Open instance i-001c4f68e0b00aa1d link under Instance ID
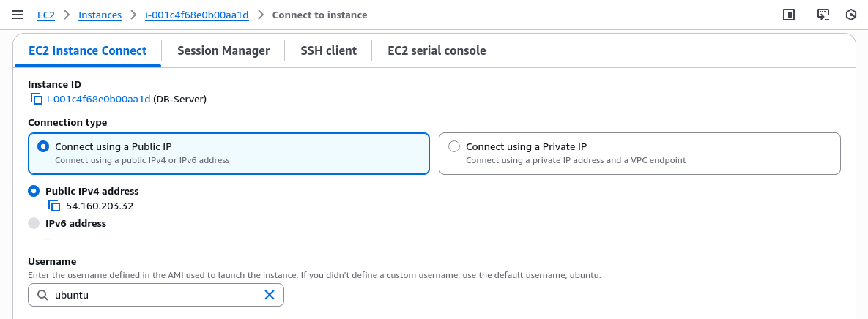 [98, 99]
